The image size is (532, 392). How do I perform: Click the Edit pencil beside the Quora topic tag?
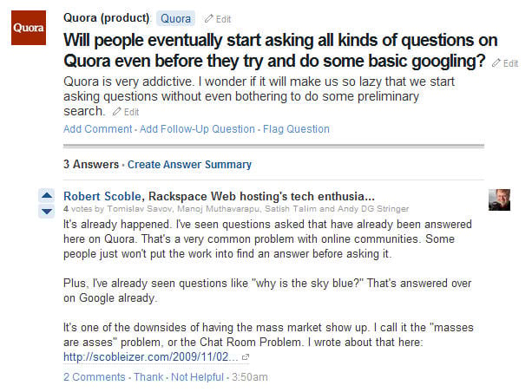pos(217,18)
